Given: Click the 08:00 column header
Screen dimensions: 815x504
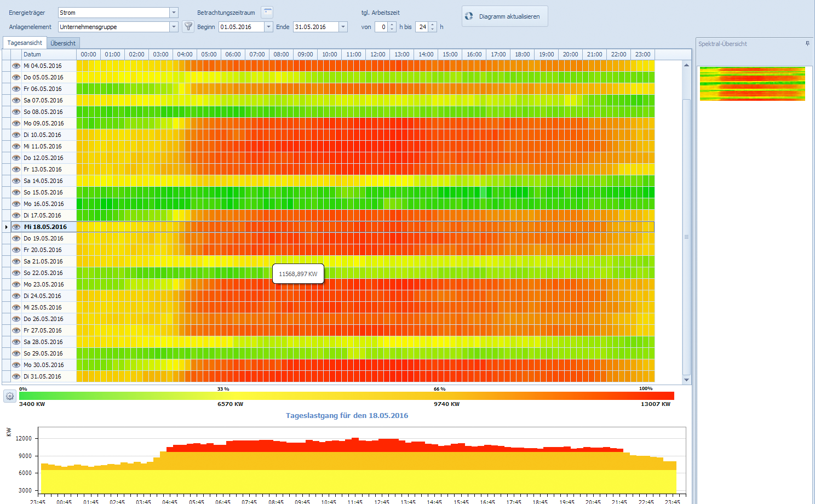Looking at the screenshot, I should pyautogui.click(x=281, y=54).
